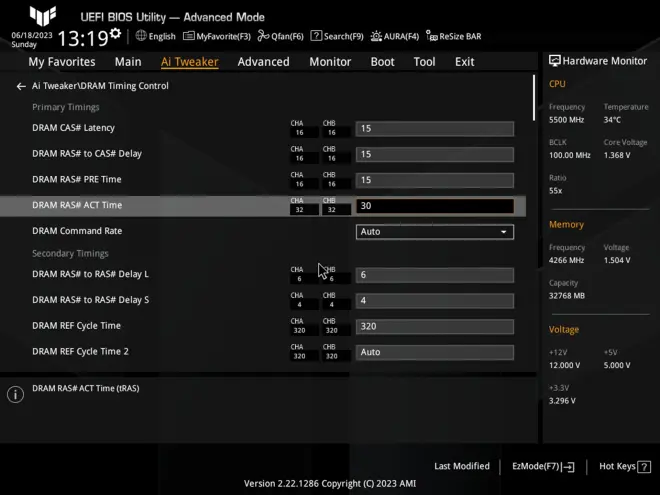Switch to the Advanced tab
The width and height of the screenshot is (660, 495).
(263, 62)
